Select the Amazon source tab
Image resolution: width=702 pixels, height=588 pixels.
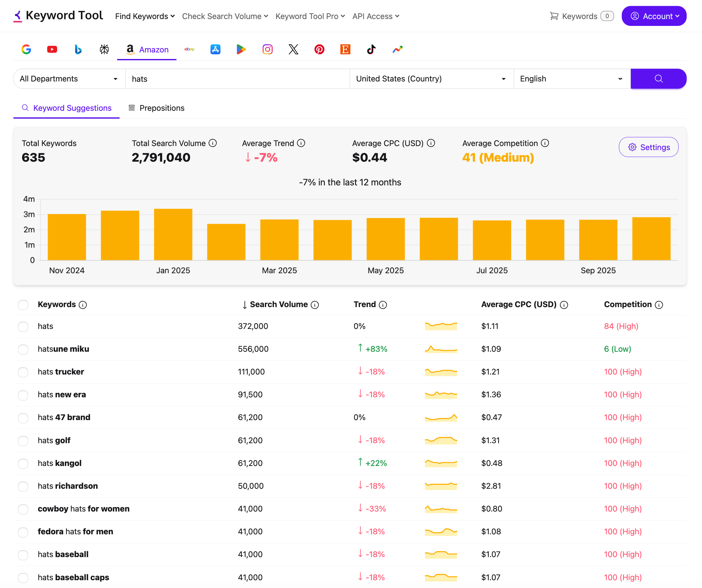pos(147,50)
